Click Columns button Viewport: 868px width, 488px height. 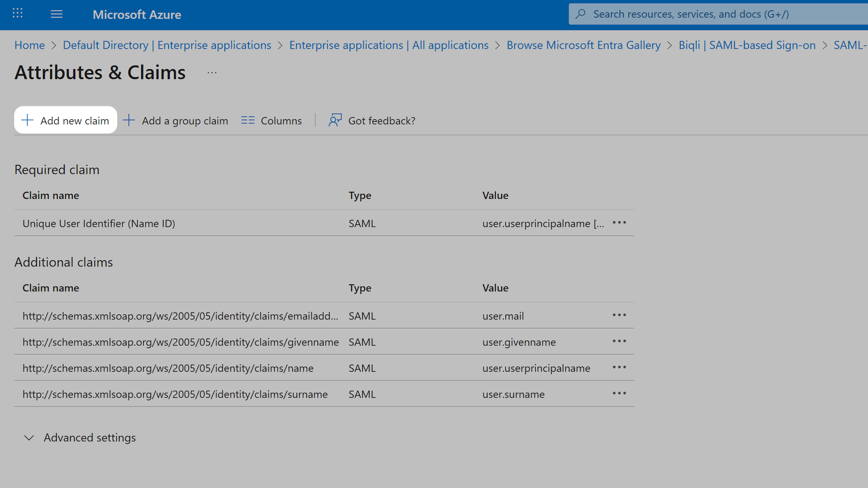(x=271, y=120)
